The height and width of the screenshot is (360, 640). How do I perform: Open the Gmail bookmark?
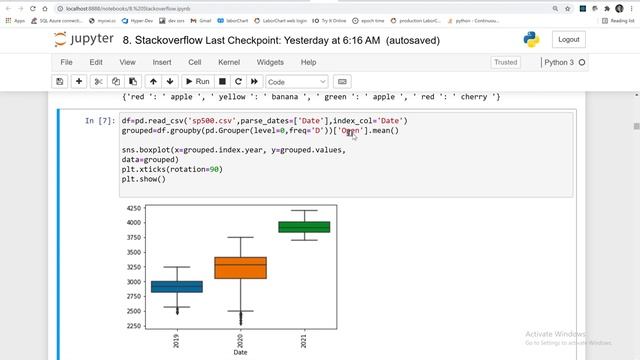pos(201,21)
